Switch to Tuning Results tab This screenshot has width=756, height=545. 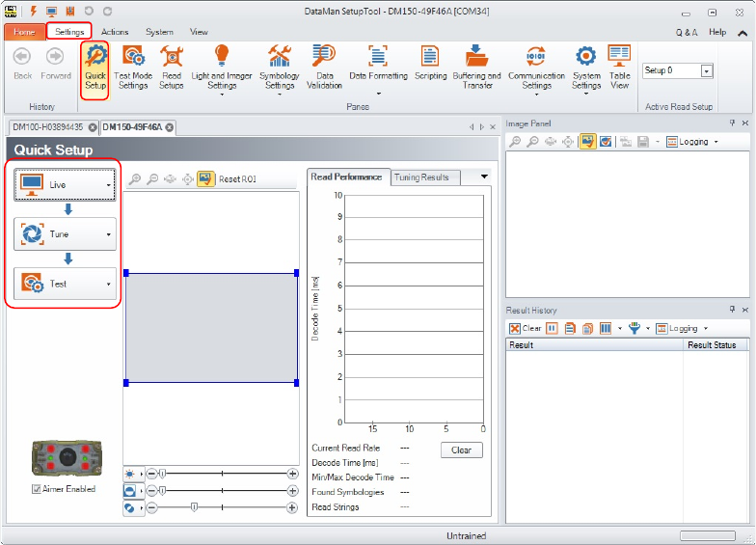(421, 177)
